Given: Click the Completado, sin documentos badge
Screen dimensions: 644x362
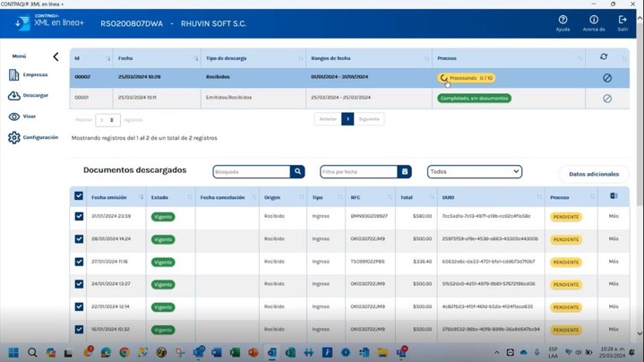Looking at the screenshot, I should coord(474,99).
